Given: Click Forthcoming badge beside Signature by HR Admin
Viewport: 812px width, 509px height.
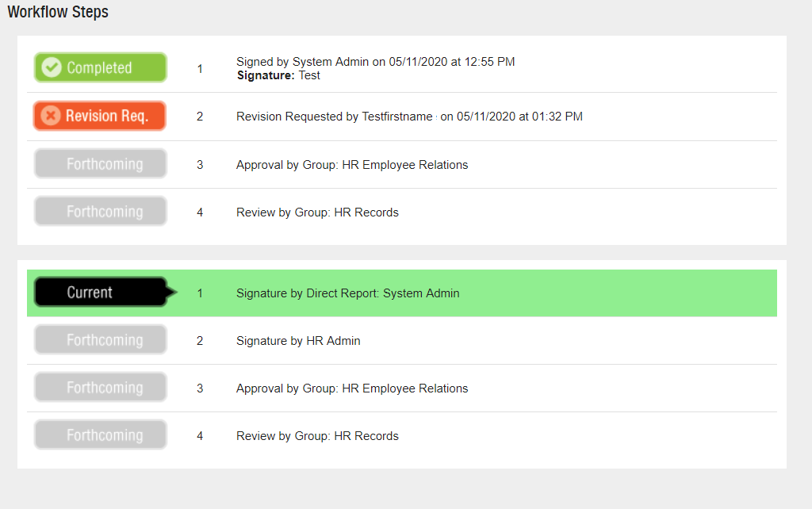Looking at the screenshot, I should (x=100, y=340).
